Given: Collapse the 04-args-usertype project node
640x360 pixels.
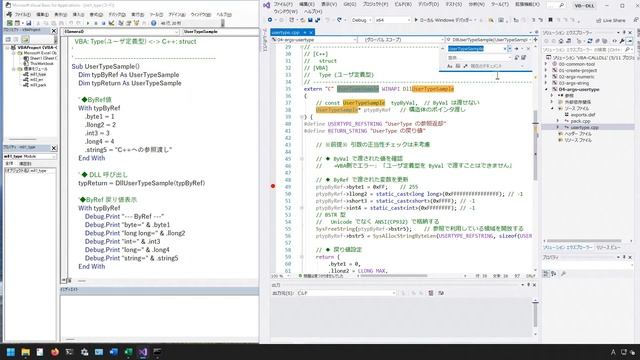Looking at the screenshot, I should pos(546,89).
